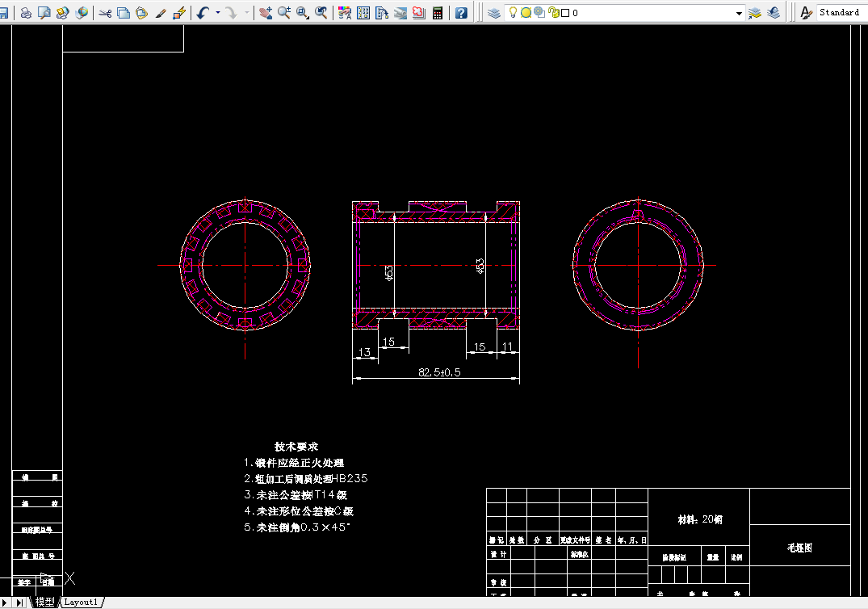
Task: Expand the layer list dropdown arrow
Action: click(x=739, y=13)
